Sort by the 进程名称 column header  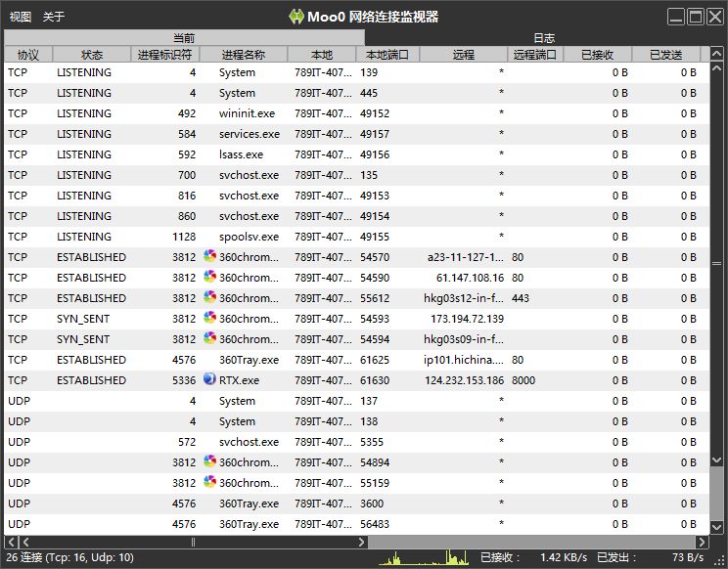[x=244, y=55]
